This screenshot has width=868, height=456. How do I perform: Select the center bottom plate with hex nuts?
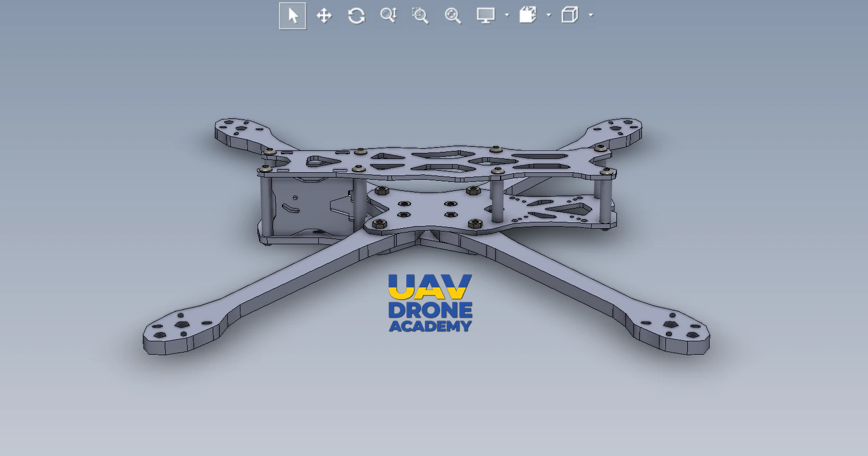427,213
